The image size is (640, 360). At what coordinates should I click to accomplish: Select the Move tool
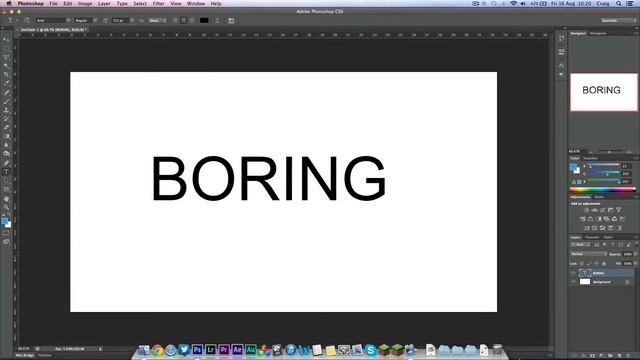(6, 40)
